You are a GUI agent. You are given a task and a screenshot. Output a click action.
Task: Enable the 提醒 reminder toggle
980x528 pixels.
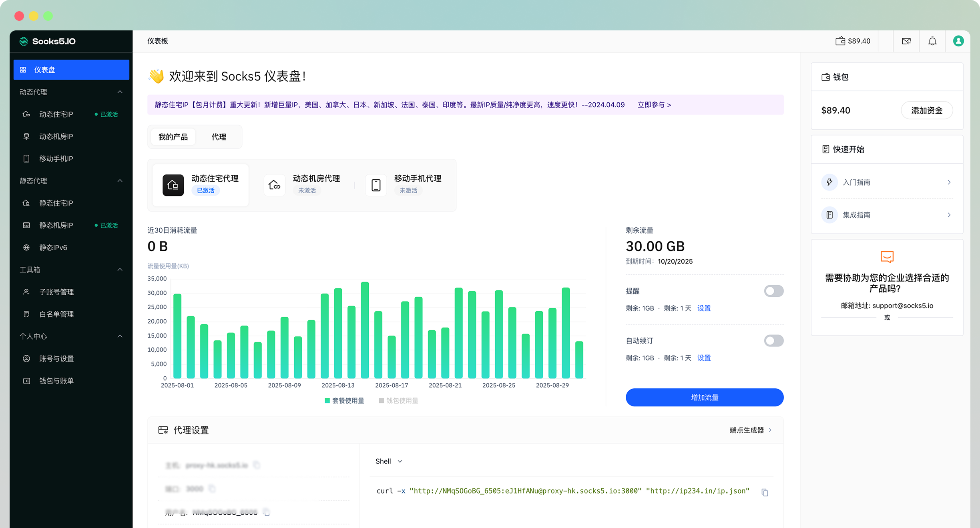773,291
